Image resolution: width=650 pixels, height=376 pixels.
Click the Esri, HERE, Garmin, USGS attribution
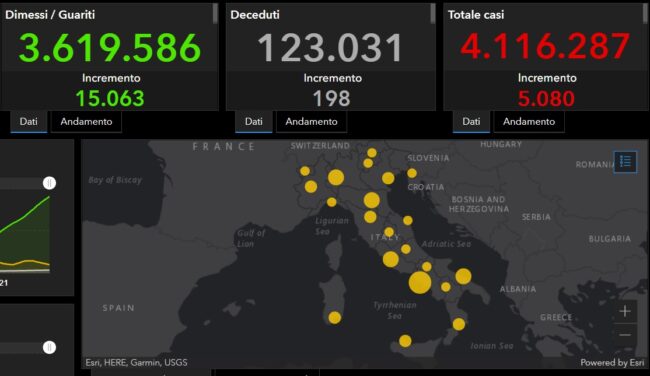[x=136, y=362]
